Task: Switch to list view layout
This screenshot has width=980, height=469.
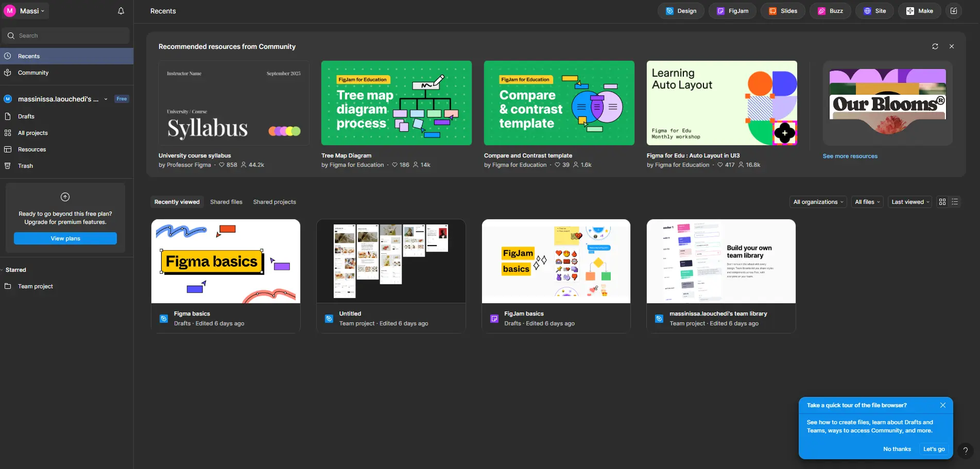Action: click(x=954, y=202)
